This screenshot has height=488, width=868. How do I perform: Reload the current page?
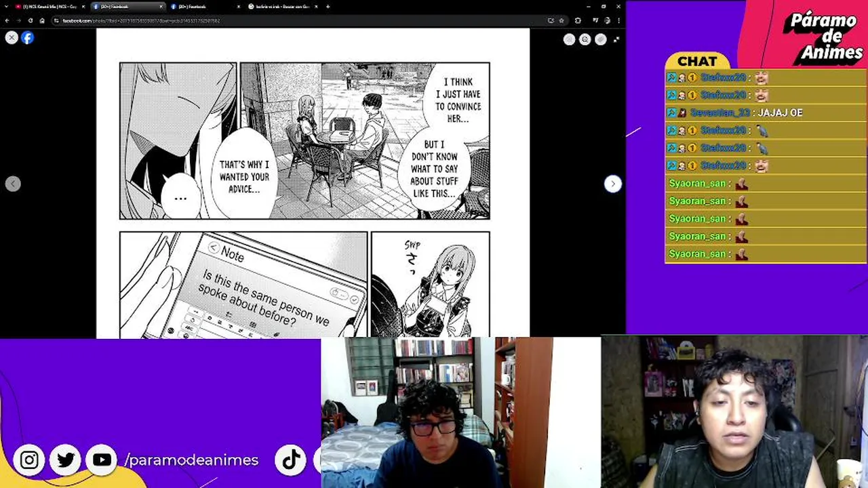(30, 20)
